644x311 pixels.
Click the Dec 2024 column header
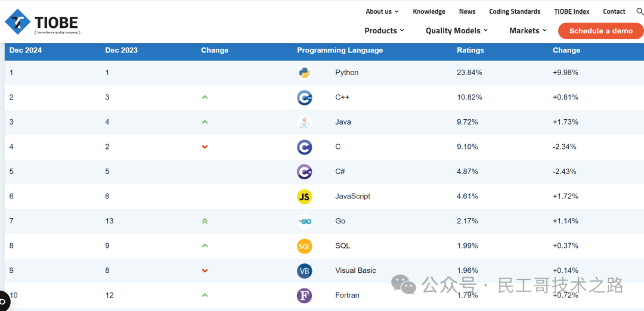[x=26, y=51]
